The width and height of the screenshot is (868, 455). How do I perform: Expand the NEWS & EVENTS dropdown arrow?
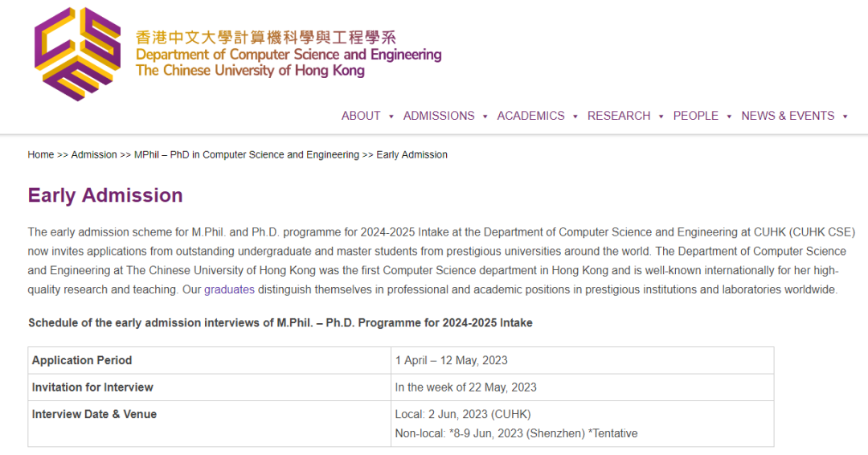[845, 117]
